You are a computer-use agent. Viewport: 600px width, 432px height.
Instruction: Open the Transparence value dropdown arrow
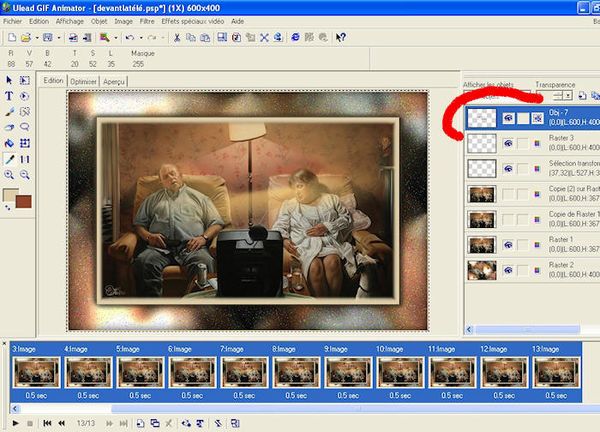click(568, 96)
